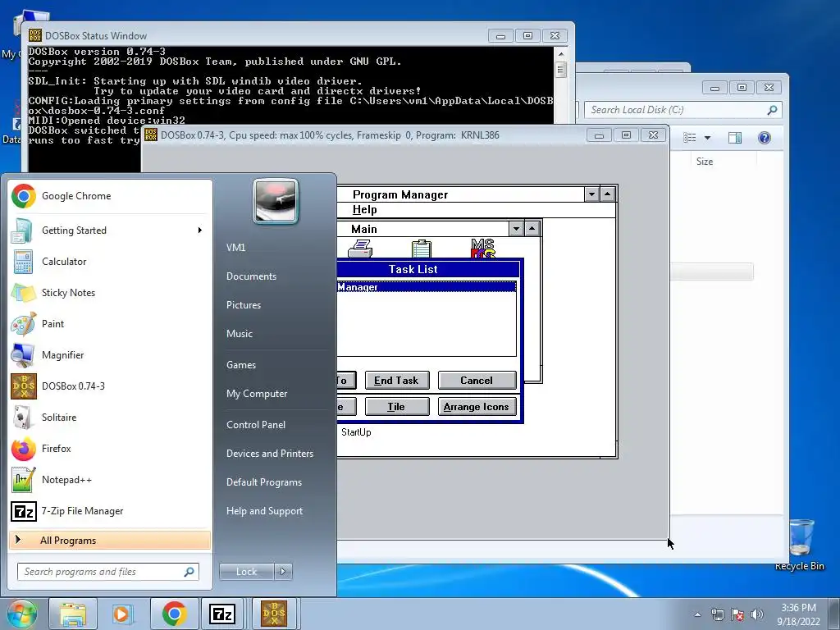This screenshot has width=840, height=630.
Task: Click the Clipboard Viewer icon in Main group
Action: [x=421, y=249]
